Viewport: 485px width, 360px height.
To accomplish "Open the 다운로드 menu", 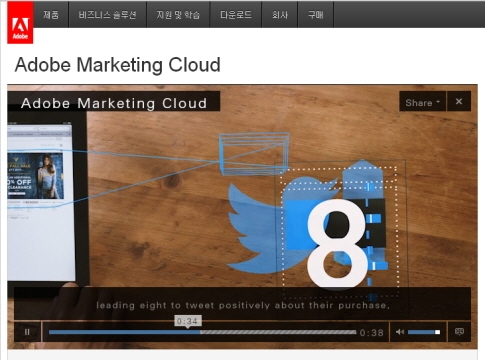I will [236, 14].
